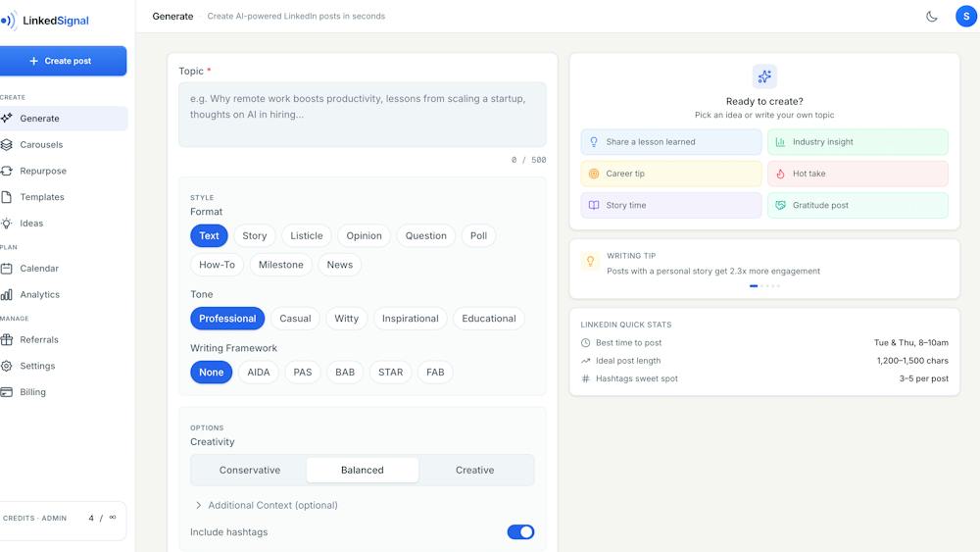Click the handshake icon on Gratitude post
Viewport: 980px width, 552px height.
point(781,205)
